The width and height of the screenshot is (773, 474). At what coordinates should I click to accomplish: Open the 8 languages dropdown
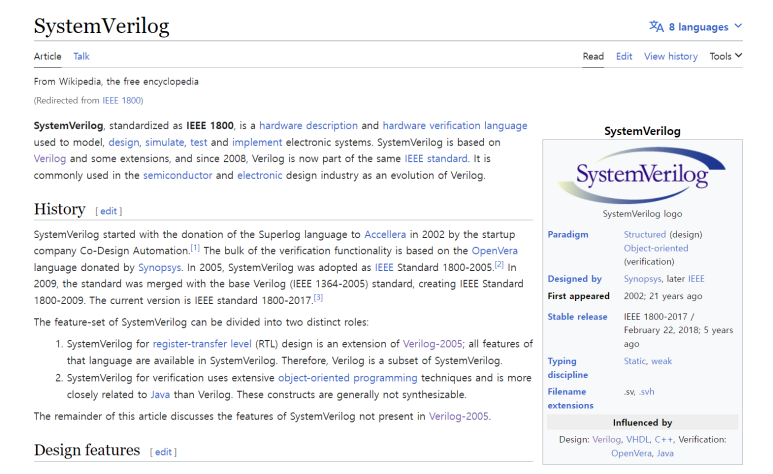click(696, 27)
